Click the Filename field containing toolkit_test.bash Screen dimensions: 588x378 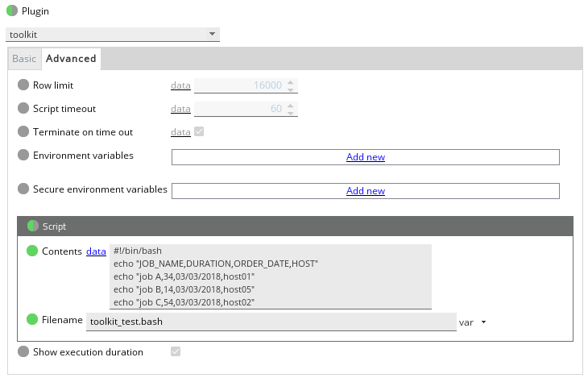[271, 322]
